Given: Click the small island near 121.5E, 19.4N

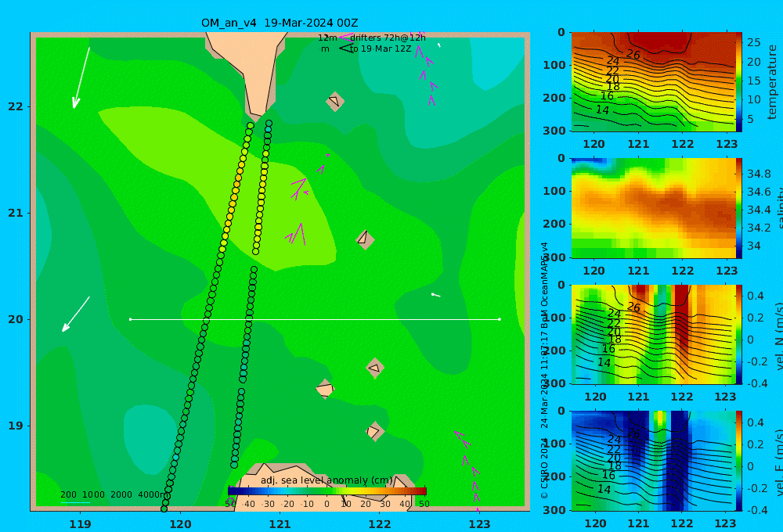Looking at the screenshot, I should click(325, 389).
